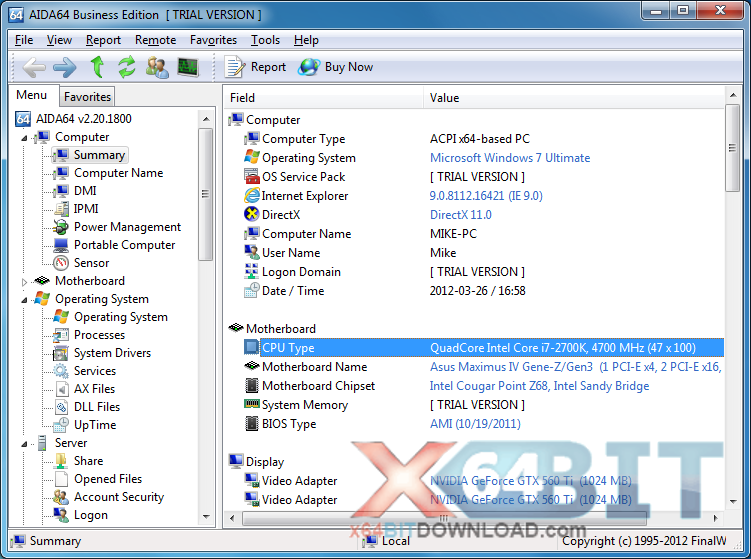Click the Display section header
This screenshot has height=559, width=751.
[x=256, y=462]
